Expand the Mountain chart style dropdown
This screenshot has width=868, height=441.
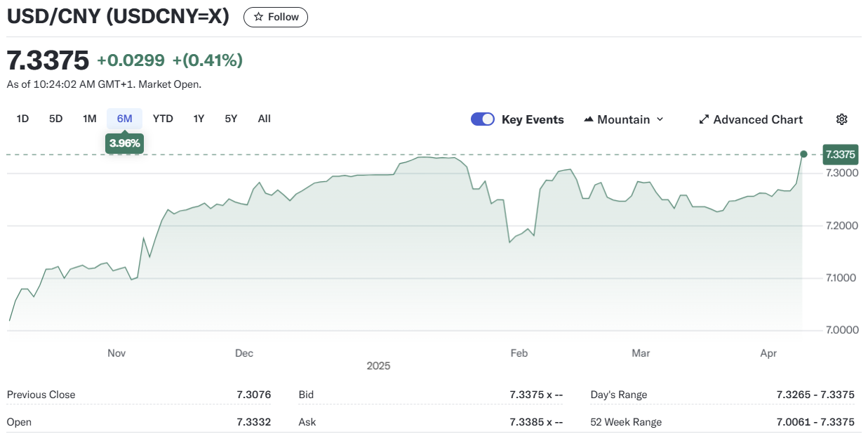[x=659, y=120]
